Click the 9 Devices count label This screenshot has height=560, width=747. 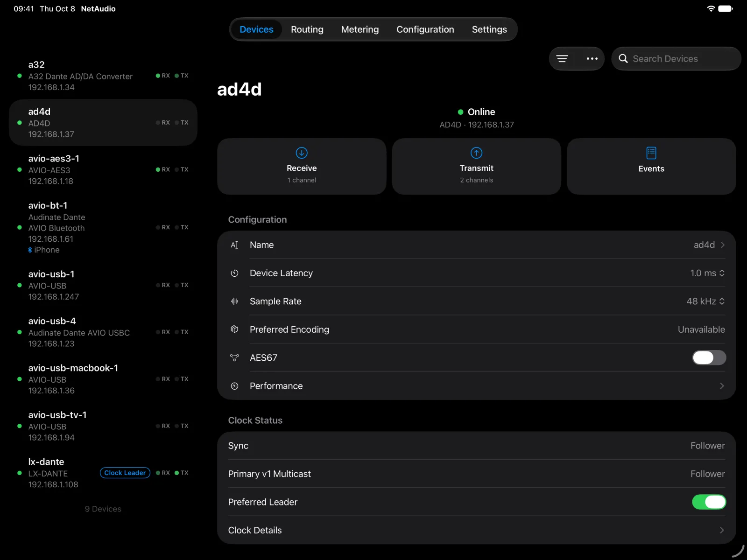coord(103,509)
